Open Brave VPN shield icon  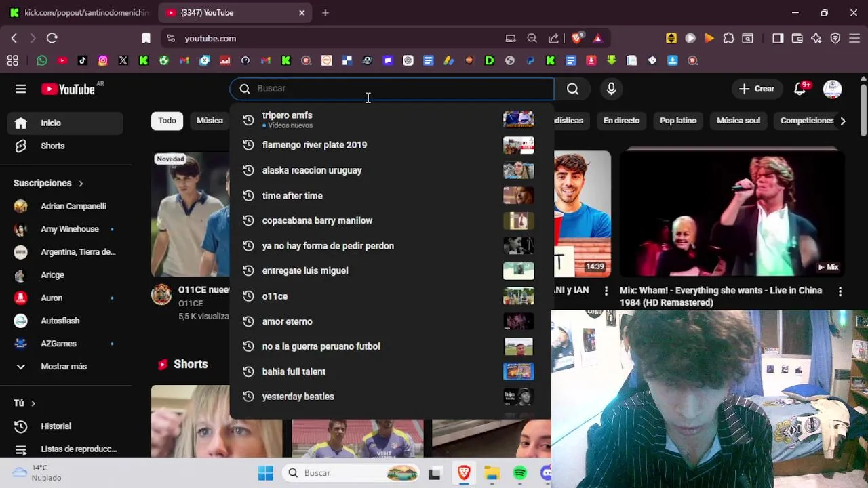[835, 39]
